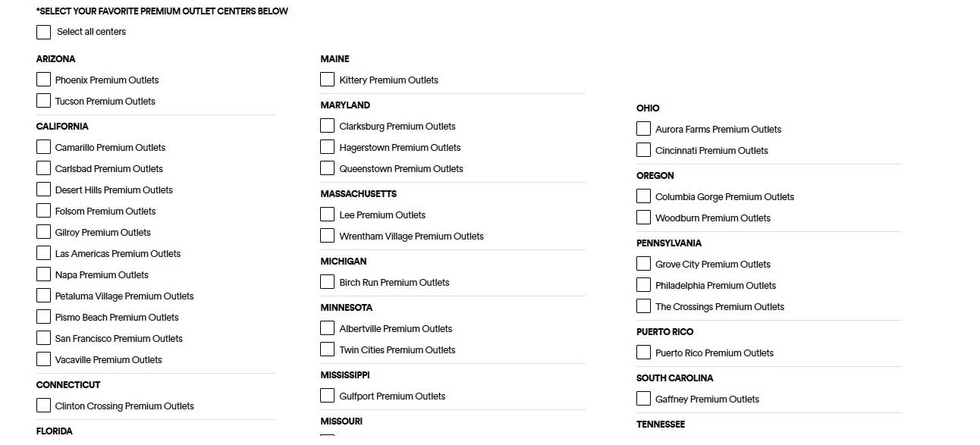
Task: Select The Crossings Premium Outlets
Action: tap(643, 306)
